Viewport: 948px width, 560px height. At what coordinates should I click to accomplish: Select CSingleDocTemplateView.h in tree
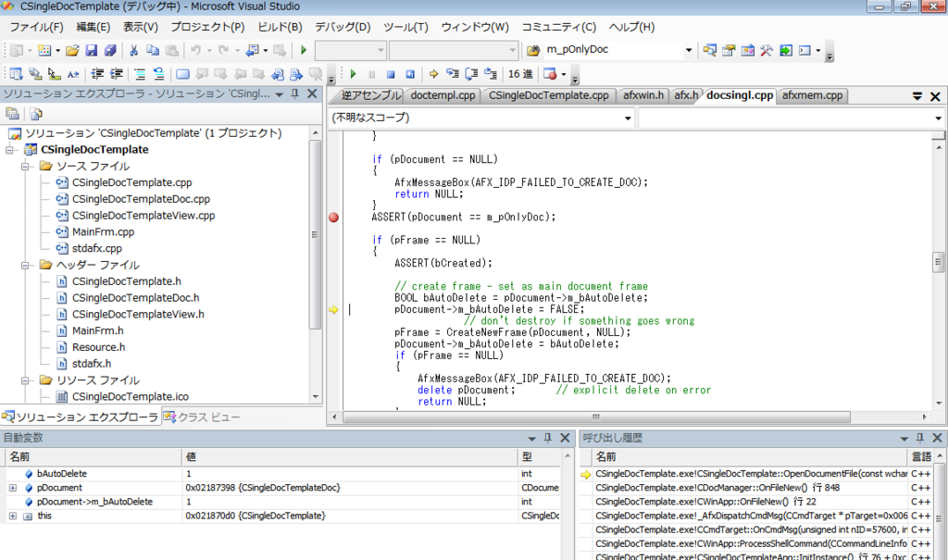pos(138,315)
